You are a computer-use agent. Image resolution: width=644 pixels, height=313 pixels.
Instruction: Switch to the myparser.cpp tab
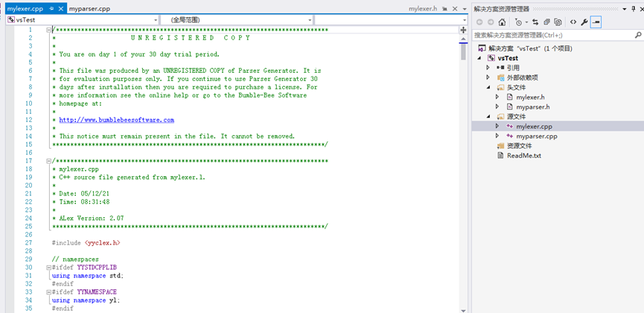(89, 9)
